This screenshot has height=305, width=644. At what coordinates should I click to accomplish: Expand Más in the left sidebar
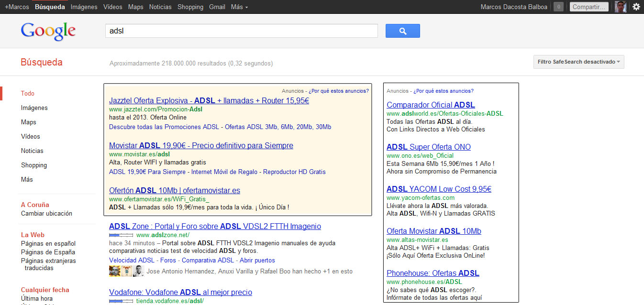click(x=27, y=179)
